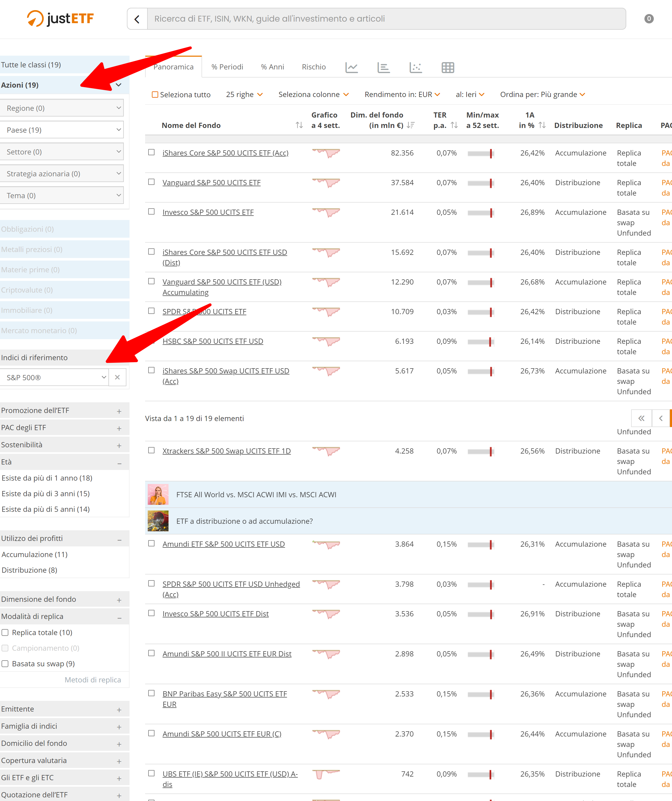Screen dimensions: 672x801
Task: Collapse Età section minus icon
Action: [119, 463]
